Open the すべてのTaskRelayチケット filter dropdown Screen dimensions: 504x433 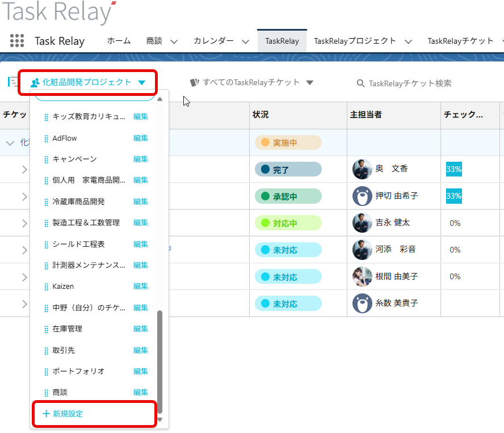pyautogui.click(x=309, y=83)
